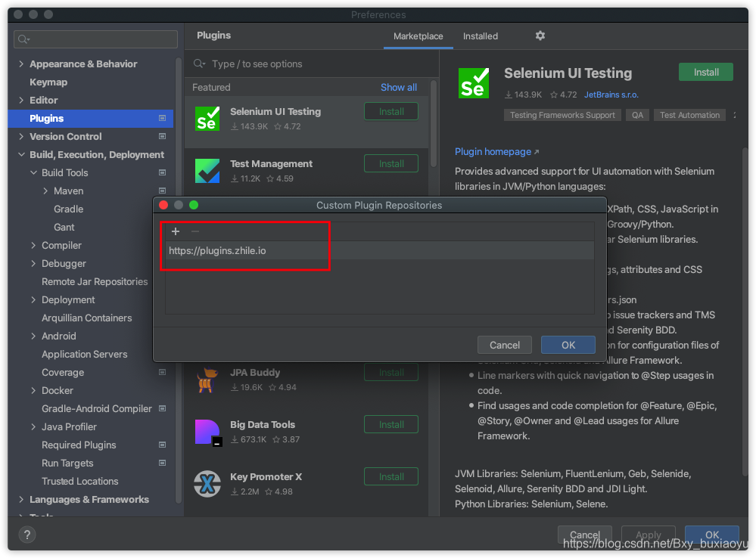
Task: Select the Marketplace tab
Action: 418,36
